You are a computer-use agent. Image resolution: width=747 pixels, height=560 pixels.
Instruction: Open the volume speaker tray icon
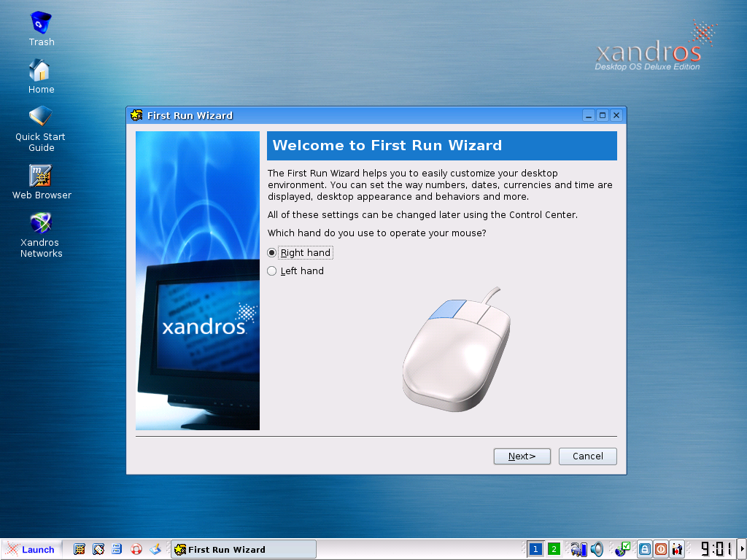pyautogui.click(x=597, y=549)
